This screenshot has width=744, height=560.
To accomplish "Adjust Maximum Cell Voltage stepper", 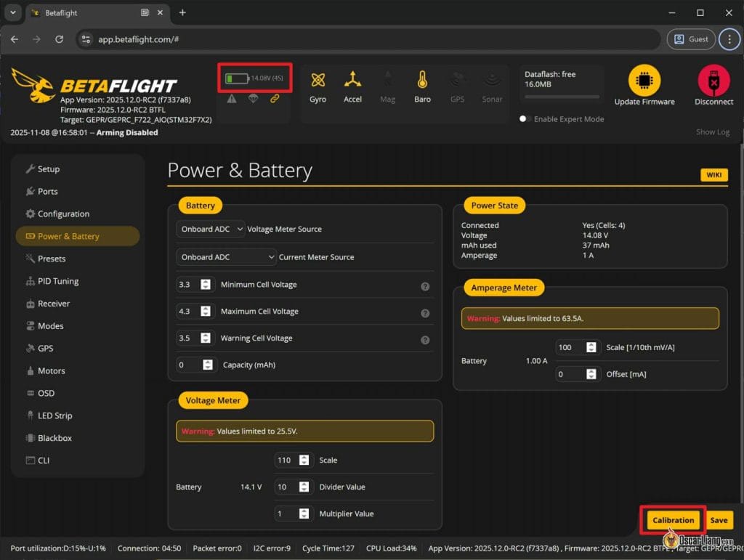I will (x=206, y=312).
